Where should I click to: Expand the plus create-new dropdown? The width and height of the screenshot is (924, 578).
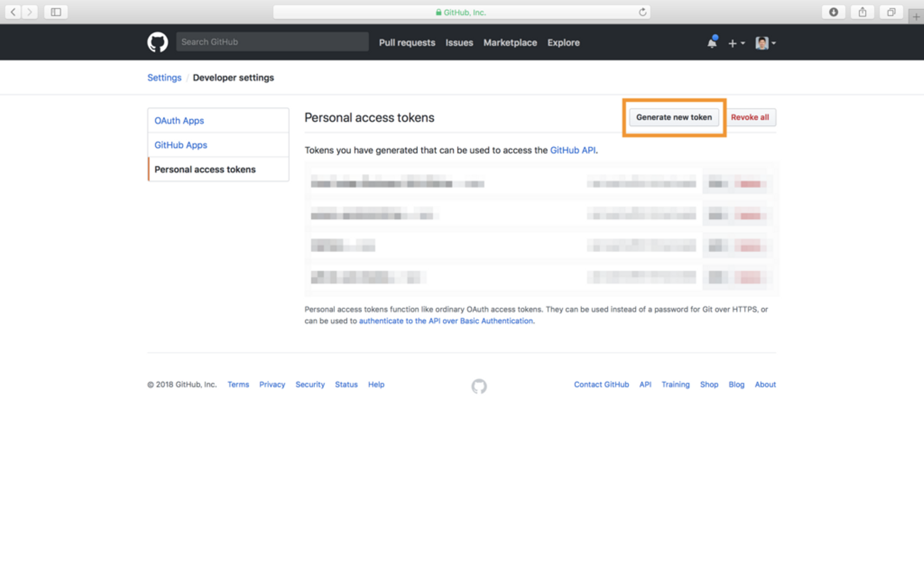(x=736, y=43)
